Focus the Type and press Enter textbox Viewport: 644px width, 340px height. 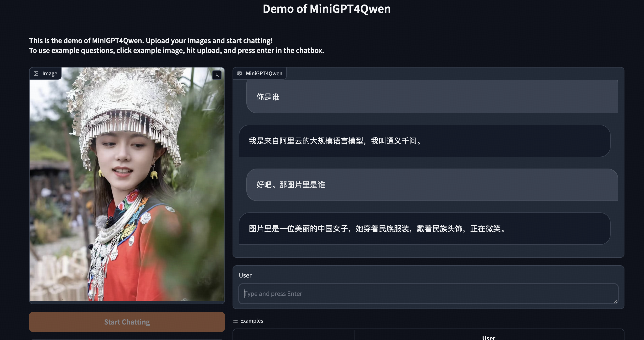428,294
